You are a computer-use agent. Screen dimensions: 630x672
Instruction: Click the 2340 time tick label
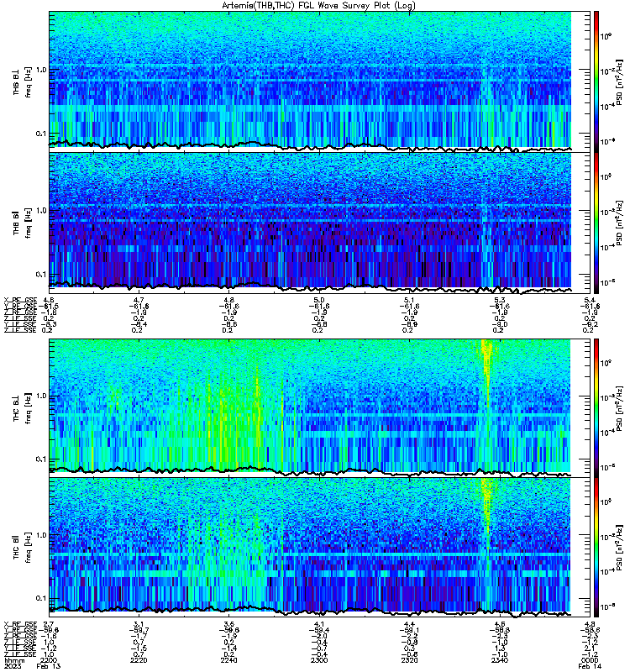500,660
